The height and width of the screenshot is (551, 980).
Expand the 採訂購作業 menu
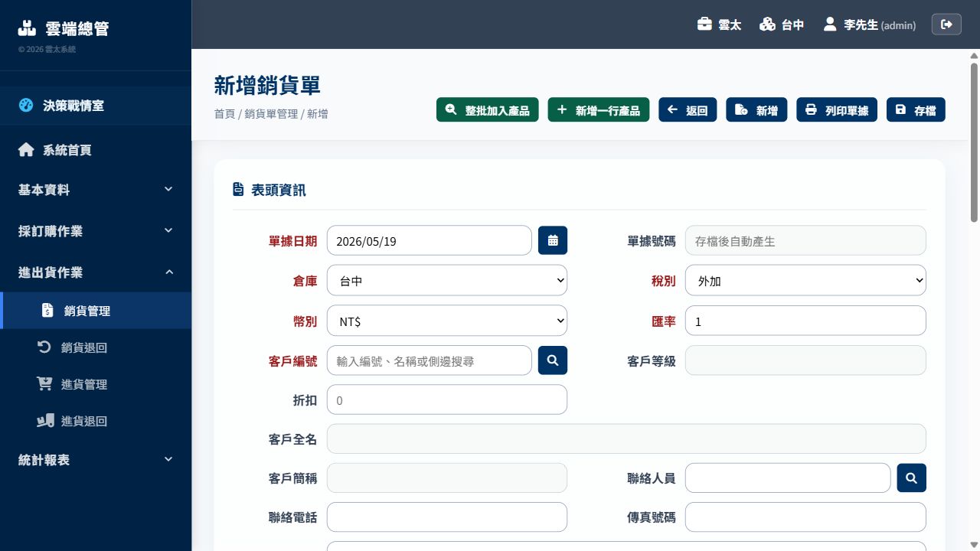(96, 231)
